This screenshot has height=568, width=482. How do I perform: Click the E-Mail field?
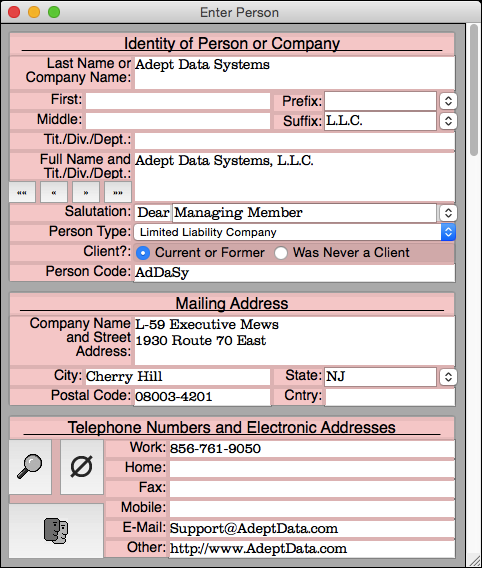pos(312,529)
